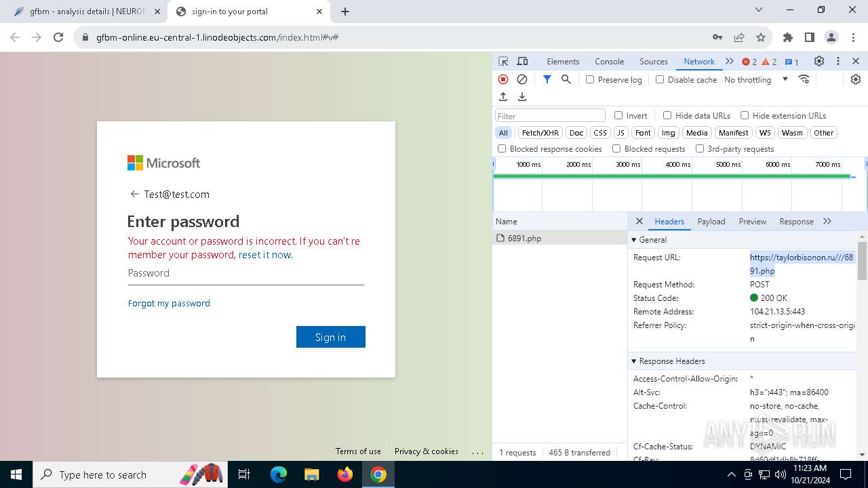868x488 pixels.
Task: Filter requests by Fetch/XHR
Action: 540,133
